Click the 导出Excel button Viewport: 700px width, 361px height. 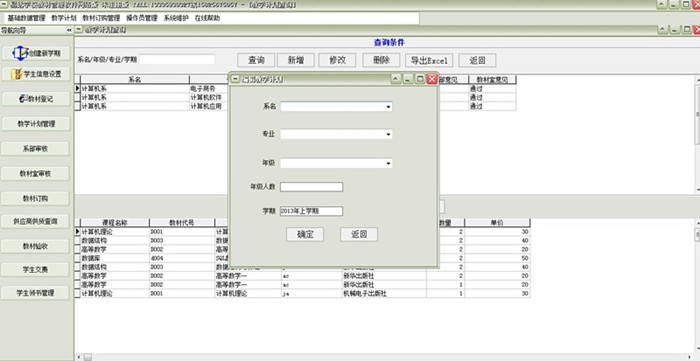pyautogui.click(x=429, y=60)
